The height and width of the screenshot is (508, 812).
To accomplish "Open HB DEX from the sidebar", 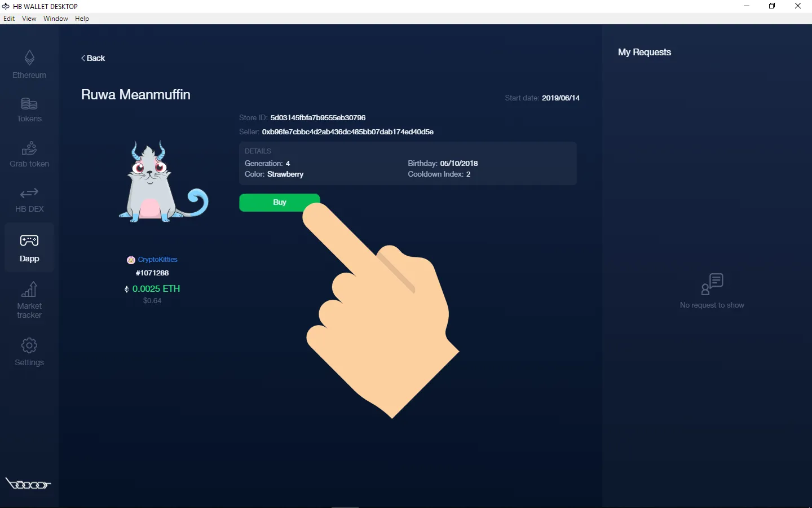I will 29,197.
